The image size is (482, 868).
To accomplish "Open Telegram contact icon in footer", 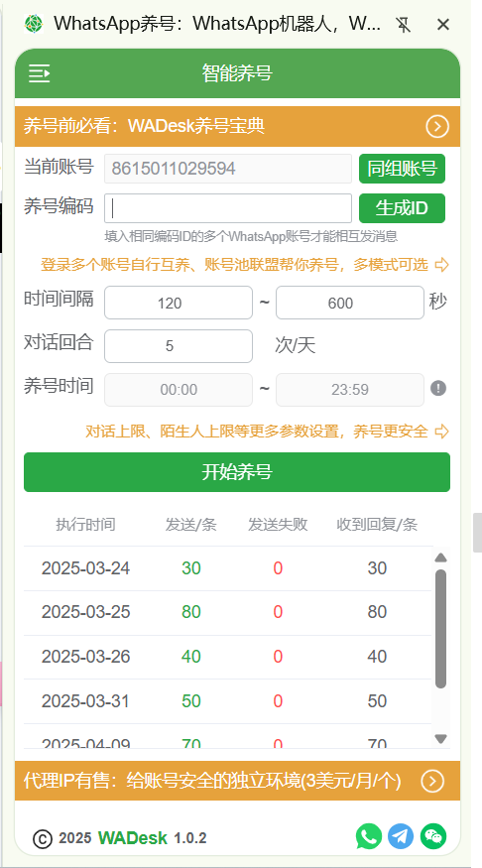I will point(401,836).
